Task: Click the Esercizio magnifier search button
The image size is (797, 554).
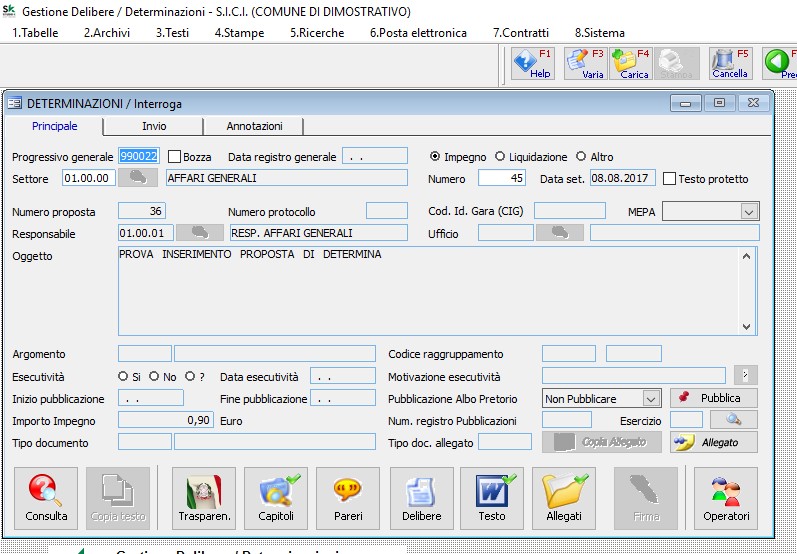Action: (733, 420)
